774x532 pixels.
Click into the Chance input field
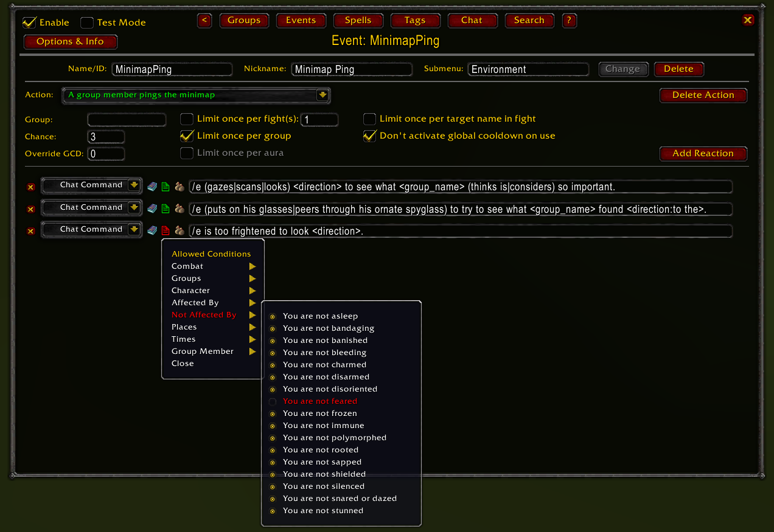coord(106,137)
